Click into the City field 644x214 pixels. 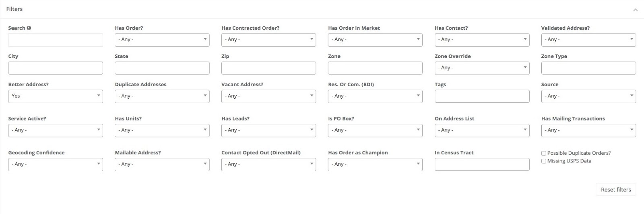(55, 68)
